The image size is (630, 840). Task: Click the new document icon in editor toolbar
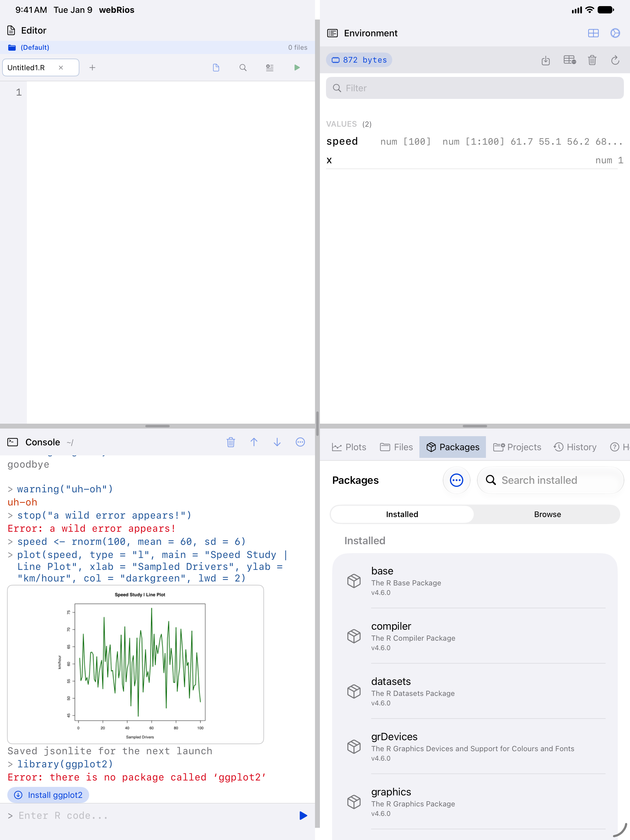point(216,67)
